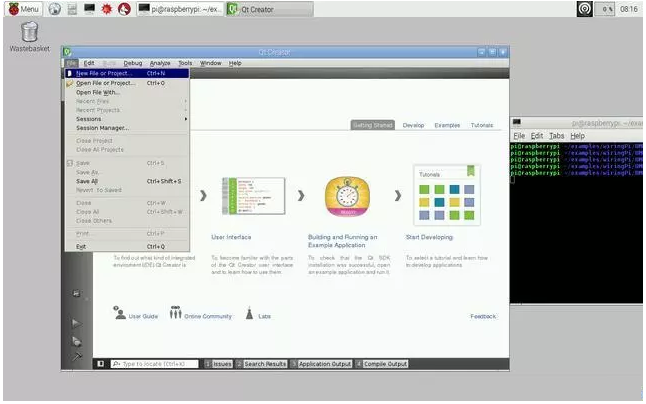The width and height of the screenshot is (646, 404).
Task: Click the Feedback link
Action: 483,316
